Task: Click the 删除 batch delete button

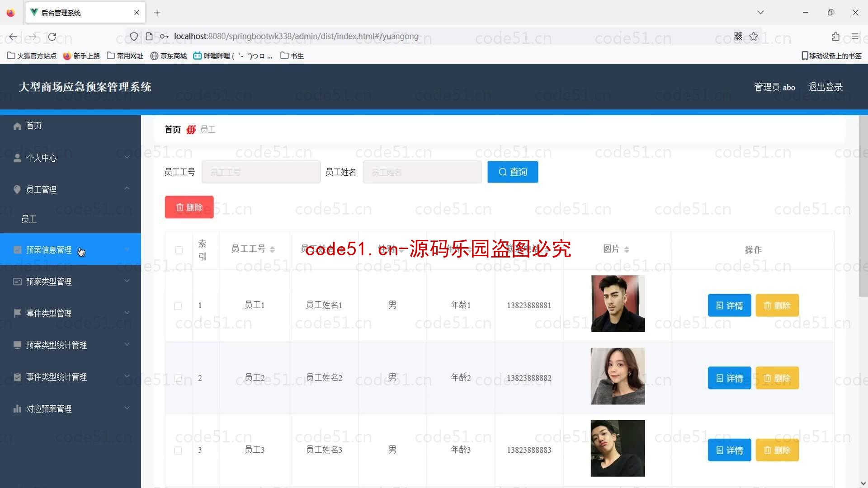Action: [189, 207]
